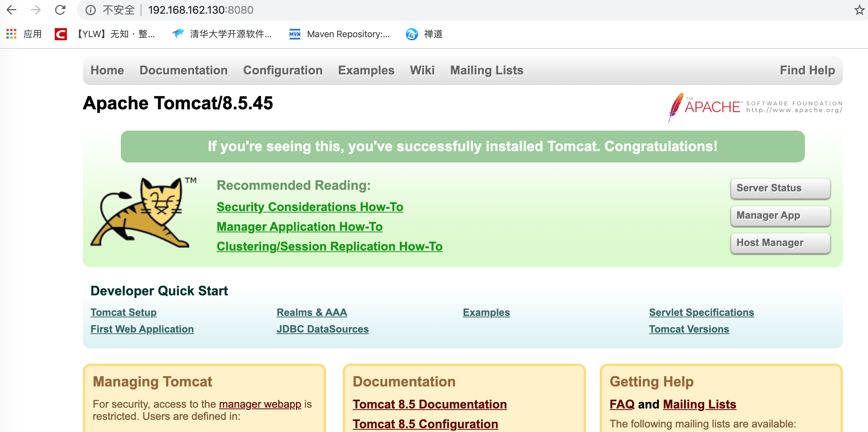Open the Tomcat Versions link

coord(689,329)
